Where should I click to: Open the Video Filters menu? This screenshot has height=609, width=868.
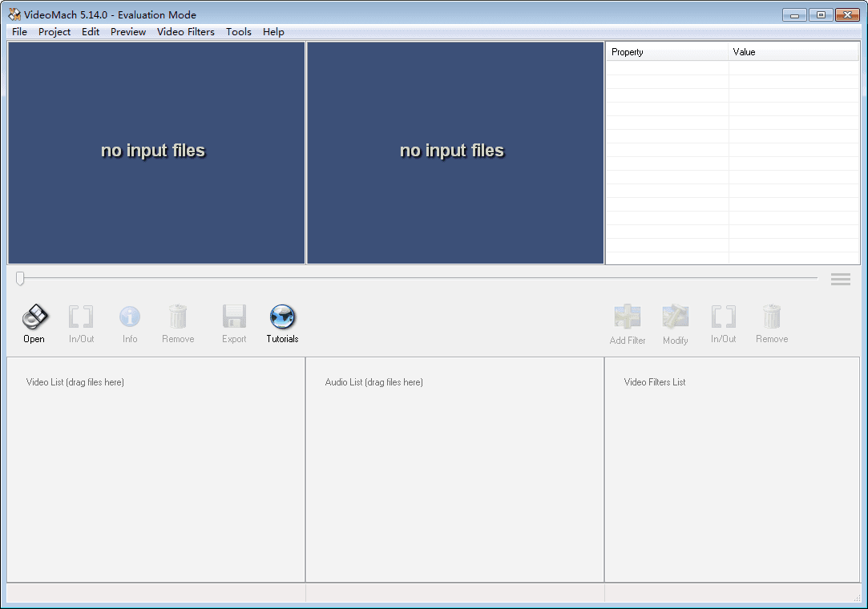tap(185, 32)
